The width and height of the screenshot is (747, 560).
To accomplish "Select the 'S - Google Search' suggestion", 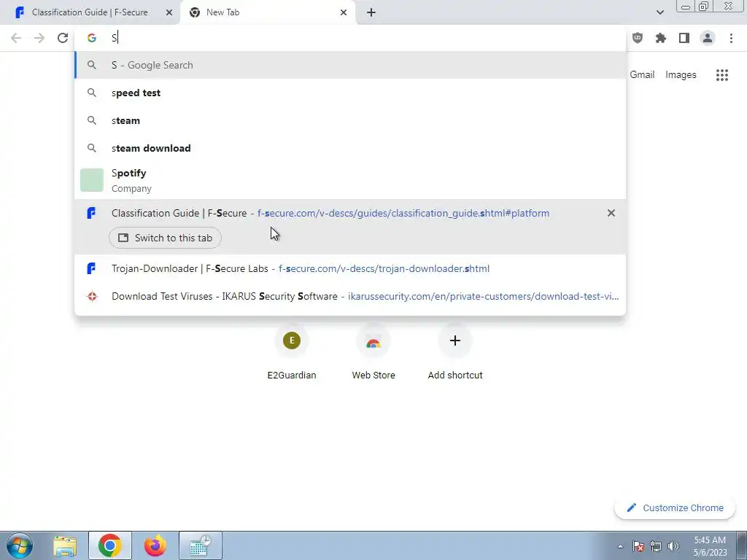I will [350, 65].
